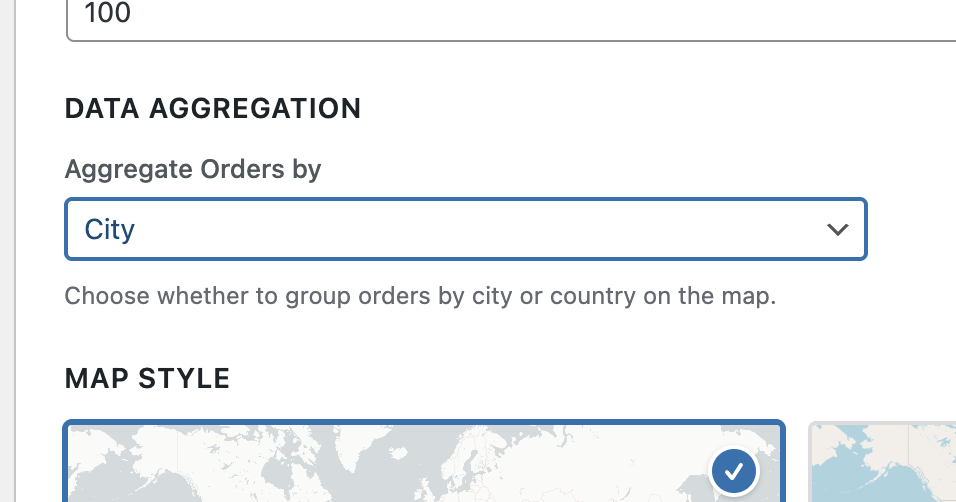Image resolution: width=956 pixels, height=502 pixels.
Task: Click the selected value City in the combo box
Action: [x=110, y=230]
